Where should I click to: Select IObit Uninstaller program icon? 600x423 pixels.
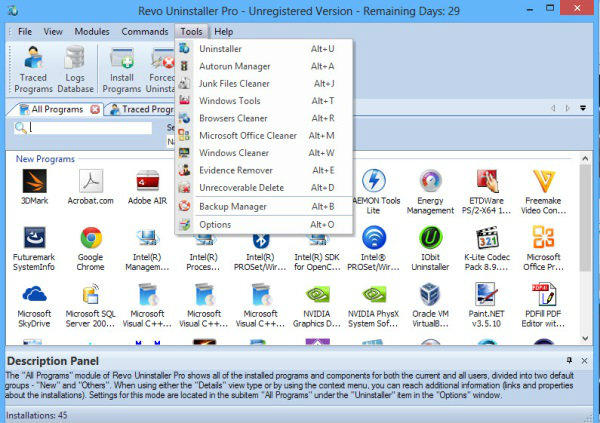coord(432,240)
